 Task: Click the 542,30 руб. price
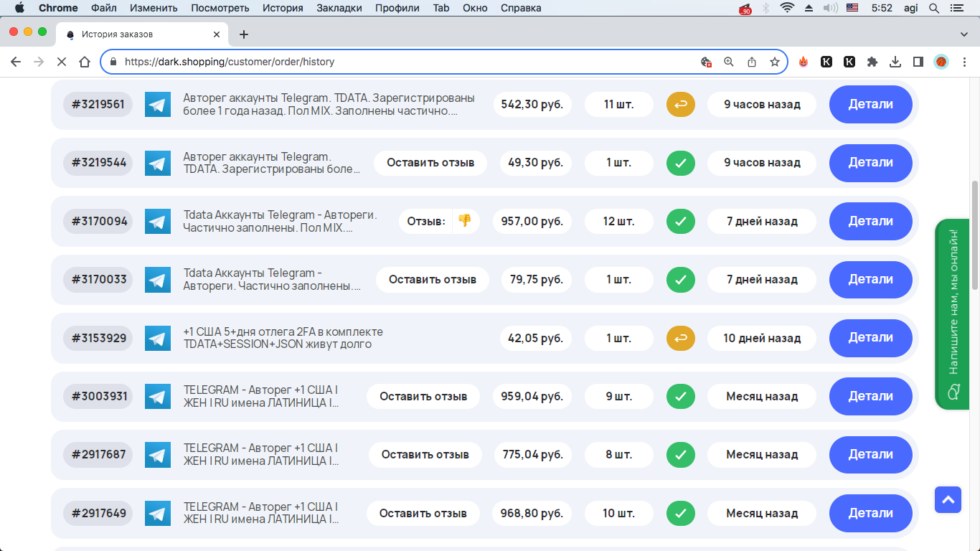tap(532, 105)
